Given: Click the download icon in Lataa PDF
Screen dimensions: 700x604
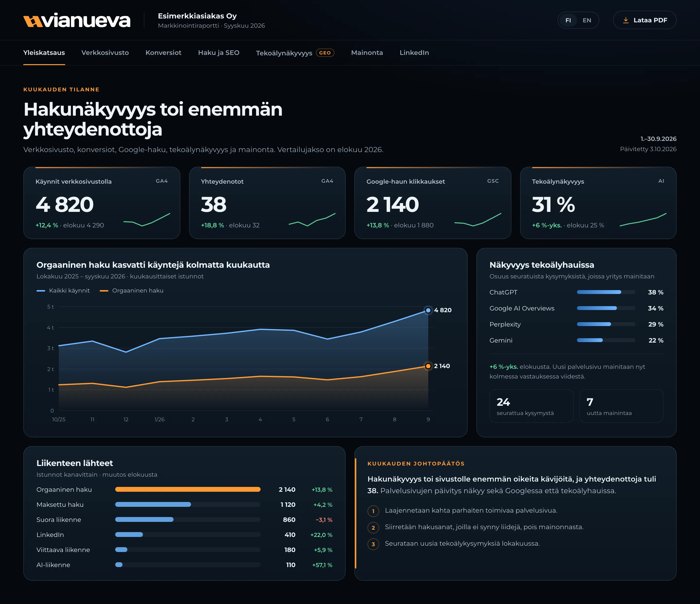Looking at the screenshot, I should pyautogui.click(x=626, y=20).
